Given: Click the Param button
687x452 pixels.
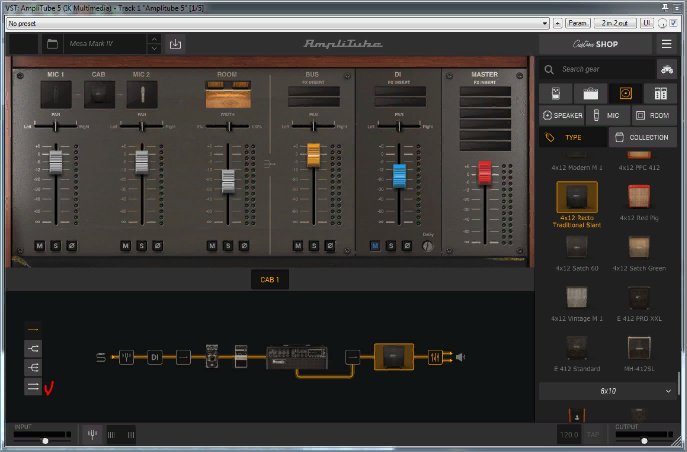Looking at the screenshot, I should pos(577,23).
